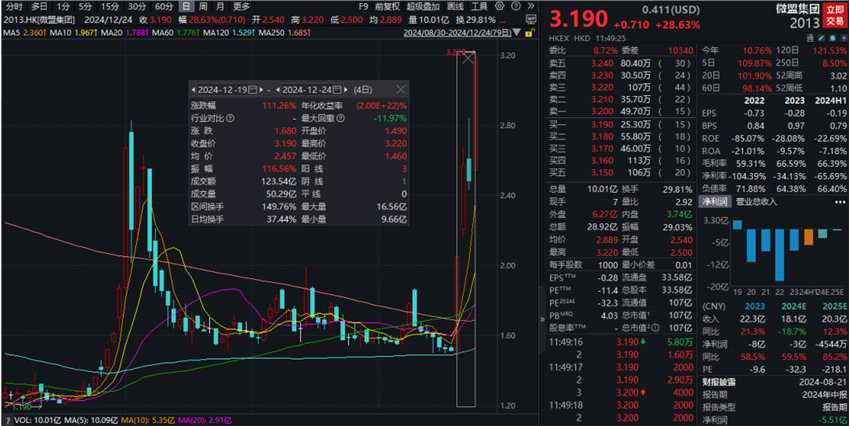Open the 工具 tools menu
Screen dimensions: 850x426
(x=479, y=7)
